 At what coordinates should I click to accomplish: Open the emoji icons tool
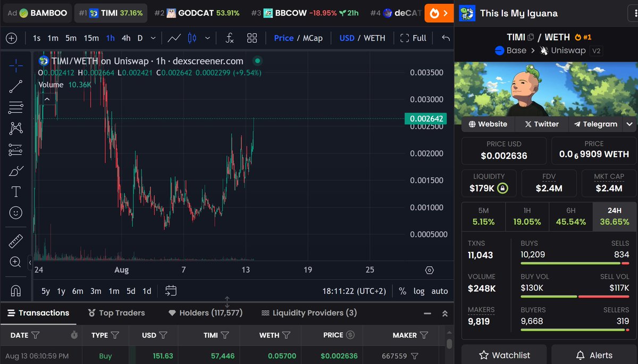tap(16, 213)
